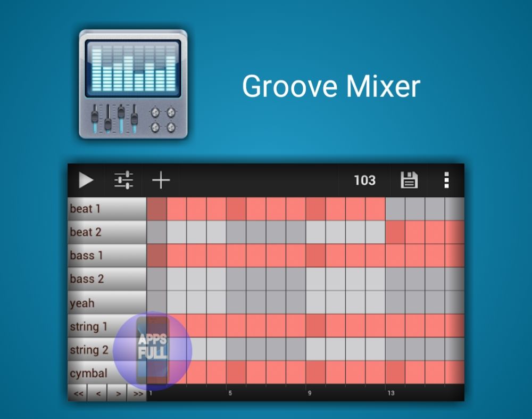Enable bass 2 cell at step 13

coord(395,279)
